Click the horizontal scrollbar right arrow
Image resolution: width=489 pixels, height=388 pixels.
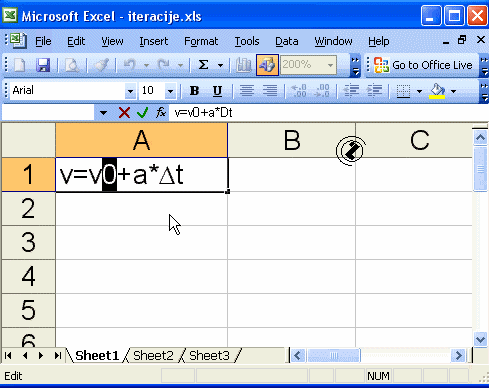point(459,355)
